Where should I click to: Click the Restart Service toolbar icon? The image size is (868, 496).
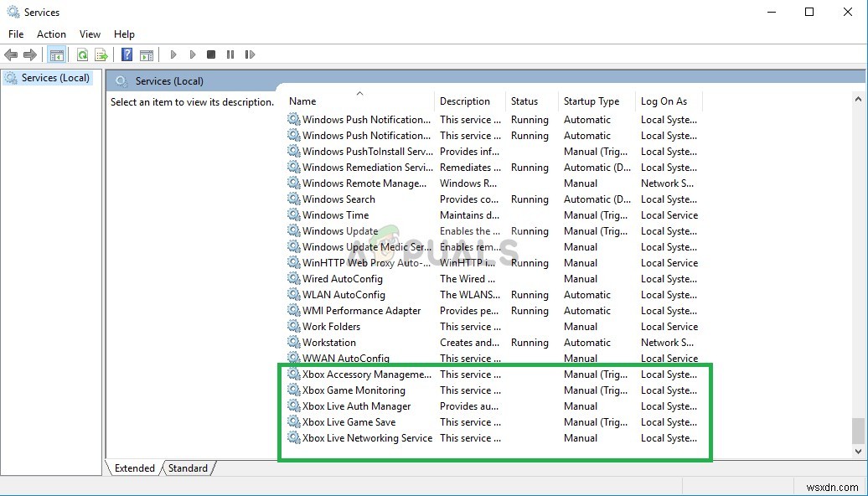coord(250,54)
